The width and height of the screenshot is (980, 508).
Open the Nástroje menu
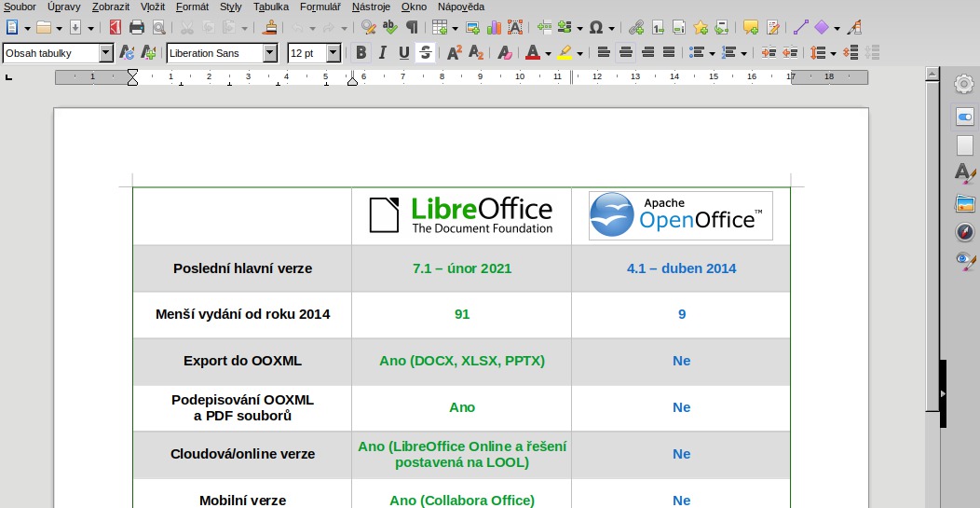[x=371, y=7]
